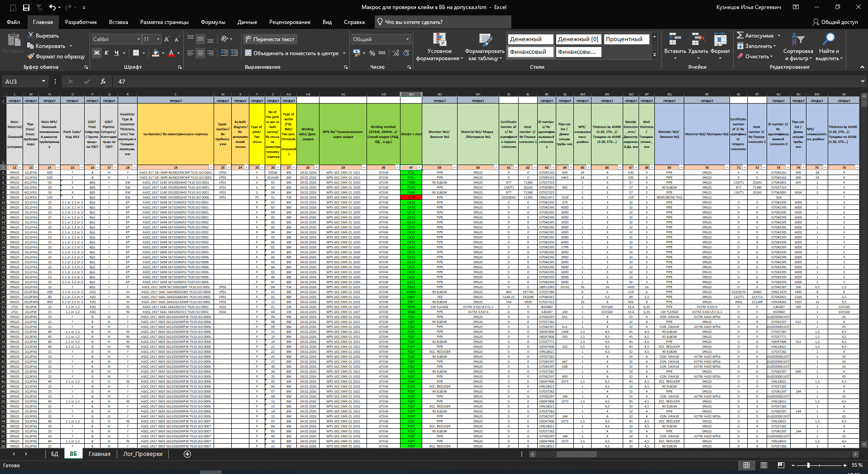Toggle bold (Ж) formatting
This screenshot has height=474, width=868.
click(97, 53)
